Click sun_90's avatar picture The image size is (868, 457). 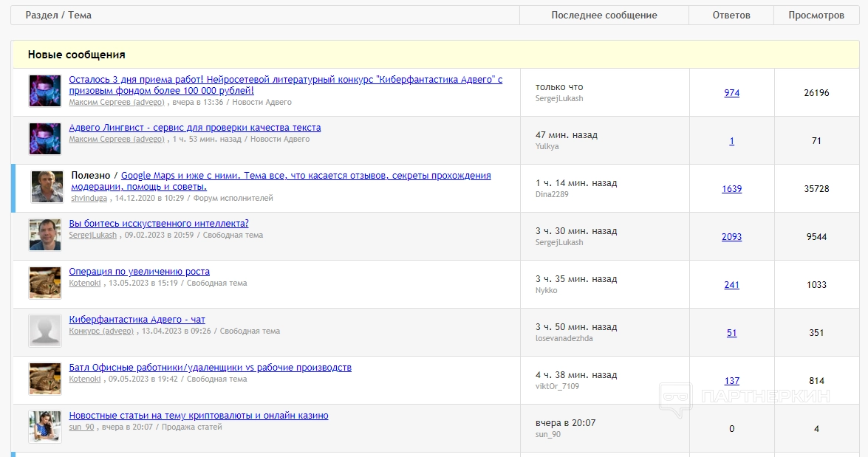tap(44, 427)
